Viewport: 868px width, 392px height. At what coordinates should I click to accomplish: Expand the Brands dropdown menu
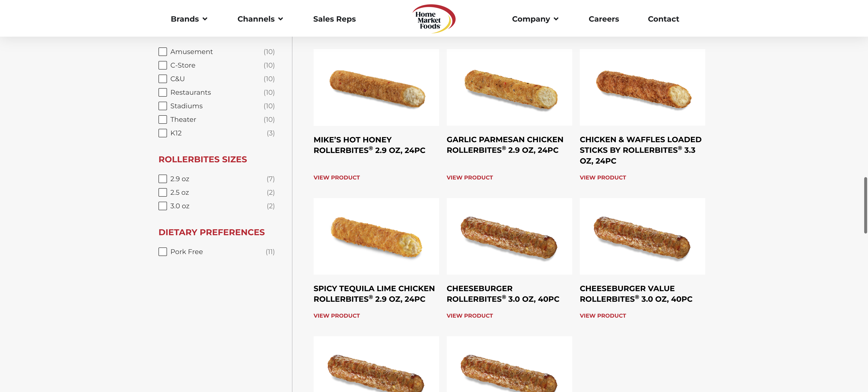coord(189,19)
